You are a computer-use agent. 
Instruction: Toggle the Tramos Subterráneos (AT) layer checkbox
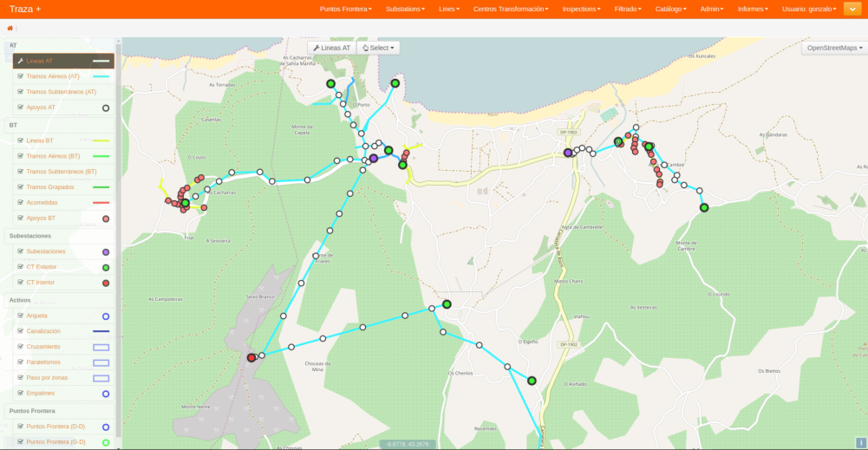point(21,92)
